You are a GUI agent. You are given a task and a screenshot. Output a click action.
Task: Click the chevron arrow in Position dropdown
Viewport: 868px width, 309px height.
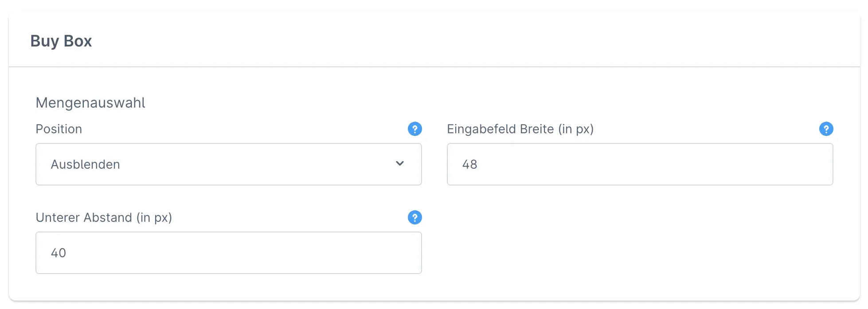click(400, 164)
